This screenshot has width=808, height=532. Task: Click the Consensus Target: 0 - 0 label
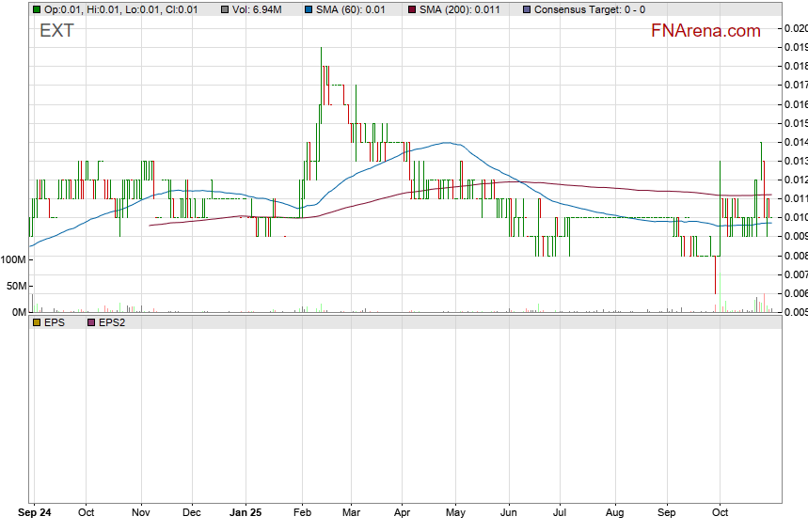(589, 9)
